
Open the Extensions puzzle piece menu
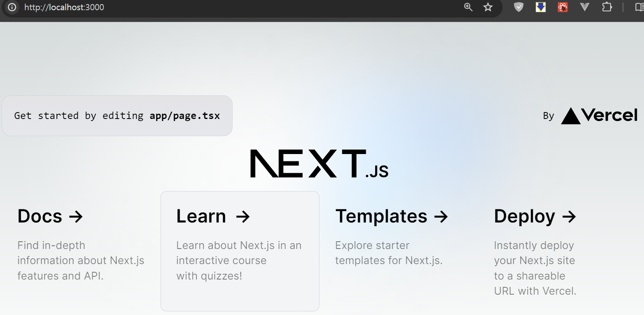point(607,7)
